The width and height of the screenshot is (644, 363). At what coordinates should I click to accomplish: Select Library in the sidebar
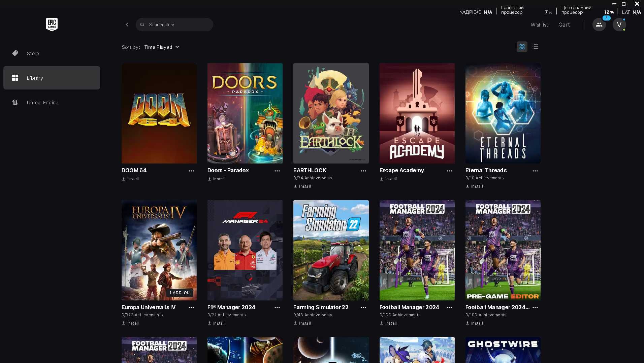[x=52, y=78]
